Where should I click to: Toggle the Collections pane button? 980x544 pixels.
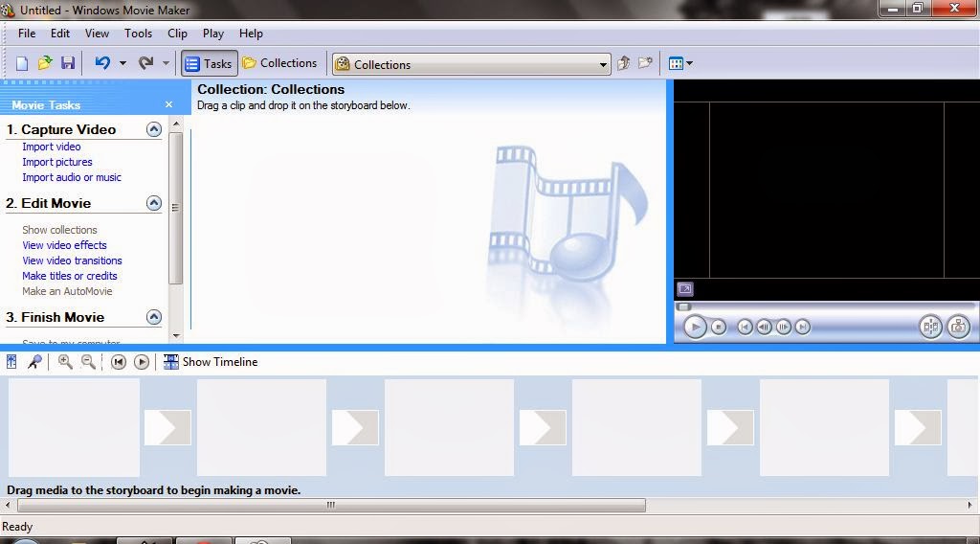(x=280, y=63)
